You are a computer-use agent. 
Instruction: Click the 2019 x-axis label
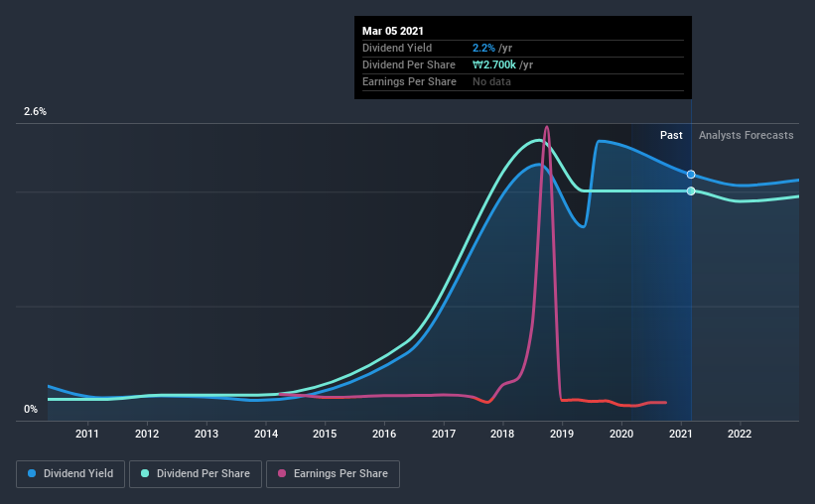[x=562, y=434]
